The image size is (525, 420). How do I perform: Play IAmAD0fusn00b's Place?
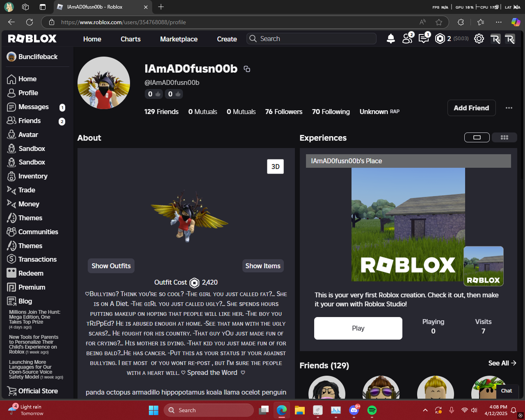(x=358, y=328)
